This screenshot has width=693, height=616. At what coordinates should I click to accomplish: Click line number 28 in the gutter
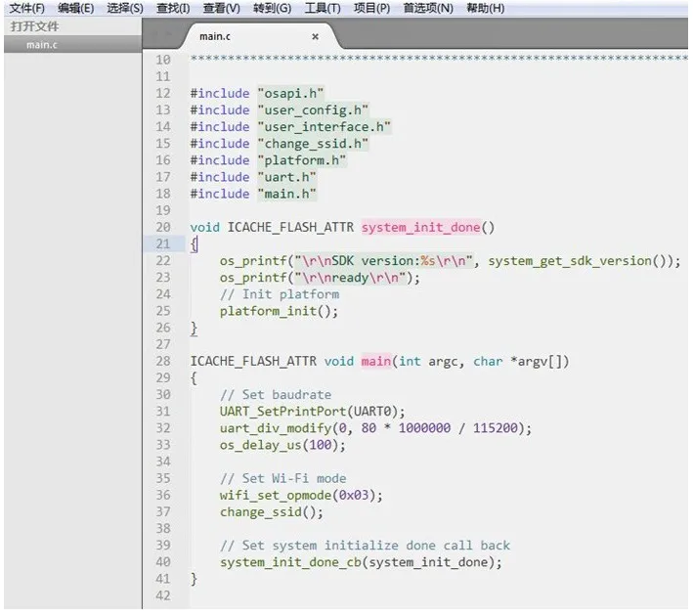162,361
